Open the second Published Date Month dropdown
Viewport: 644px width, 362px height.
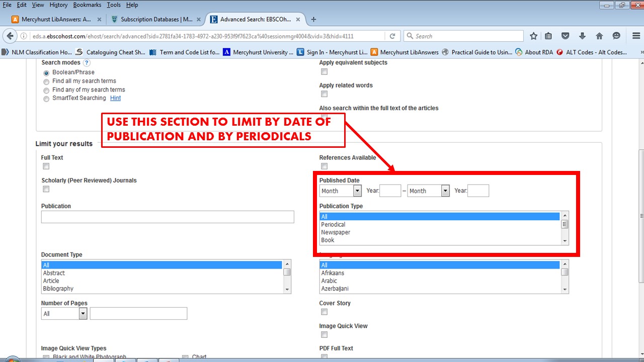click(x=429, y=191)
